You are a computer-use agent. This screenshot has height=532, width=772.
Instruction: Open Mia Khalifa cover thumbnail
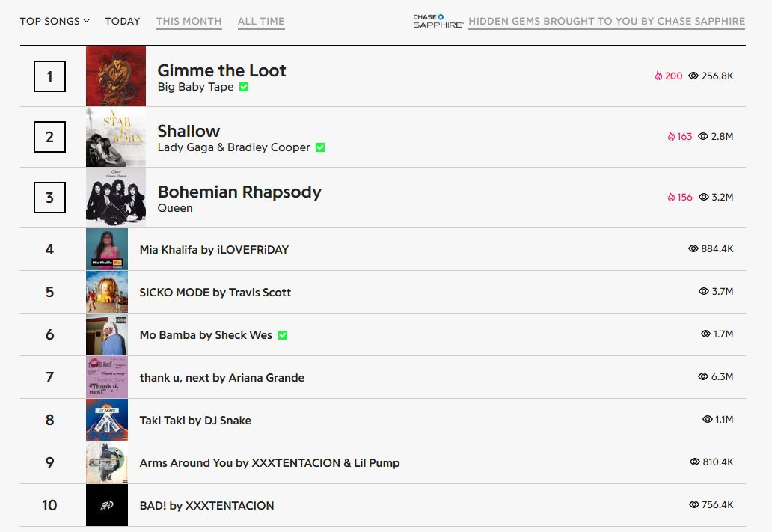tap(107, 249)
